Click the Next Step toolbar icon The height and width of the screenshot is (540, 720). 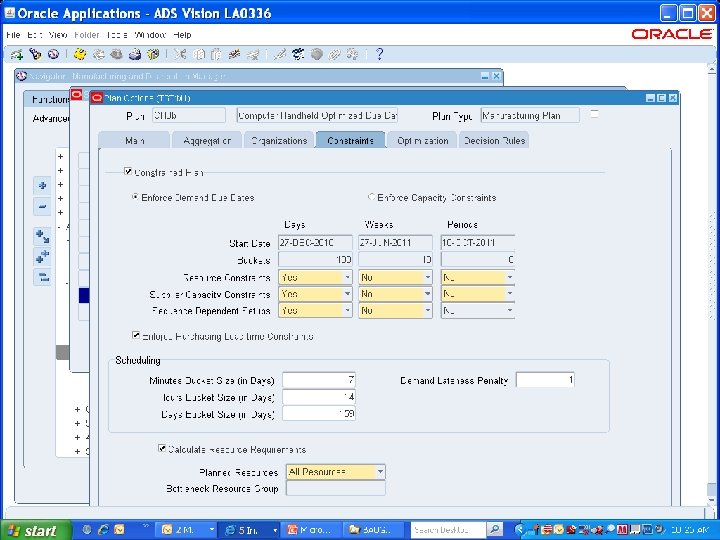click(98, 55)
